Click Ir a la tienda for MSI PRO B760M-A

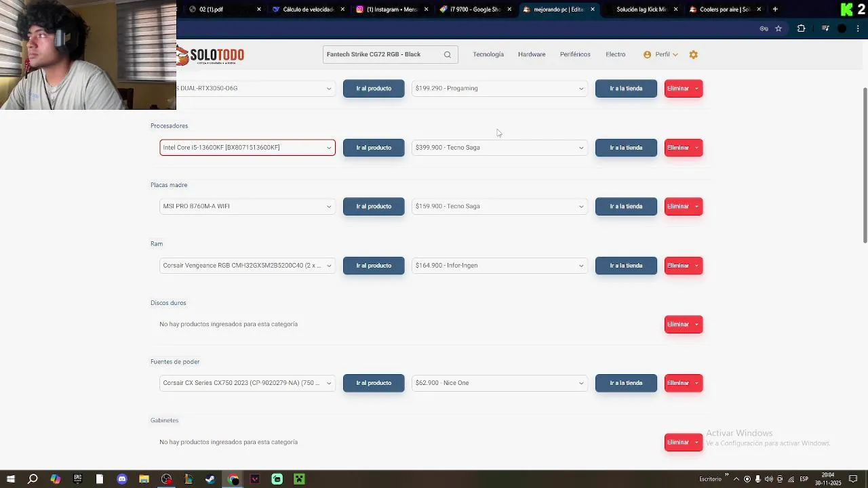point(626,207)
